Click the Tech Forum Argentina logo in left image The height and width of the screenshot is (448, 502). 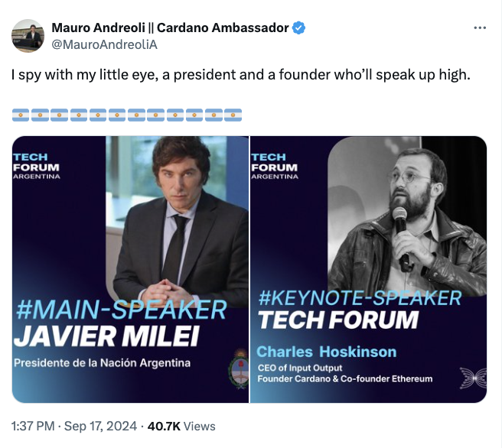[x=36, y=166]
